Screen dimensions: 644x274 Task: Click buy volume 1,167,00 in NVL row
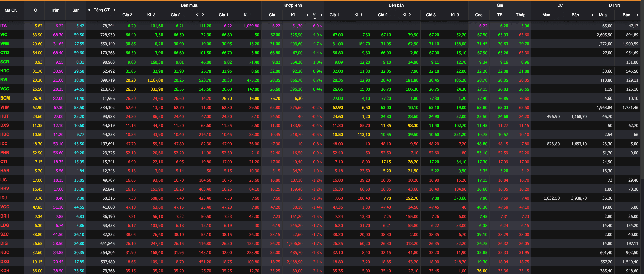pyautogui.click(x=155, y=80)
